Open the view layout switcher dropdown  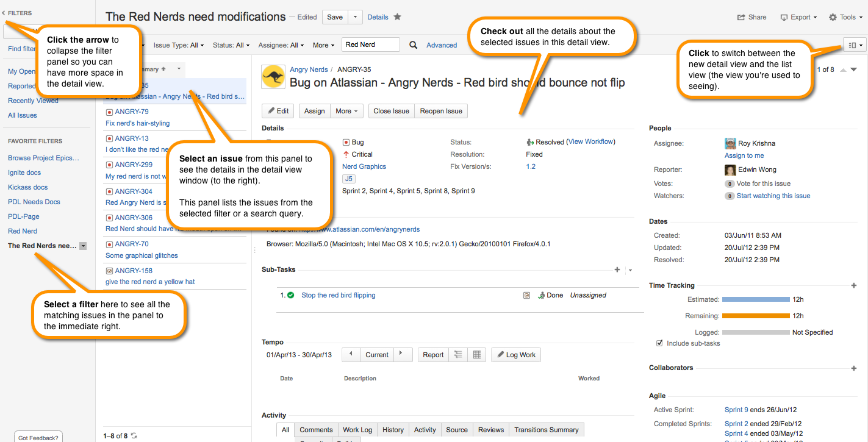click(x=855, y=45)
